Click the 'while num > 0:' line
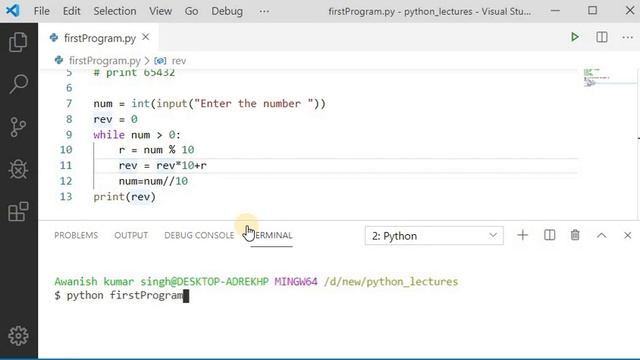Image resolution: width=640 pixels, height=360 pixels. [x=137, y=135]
